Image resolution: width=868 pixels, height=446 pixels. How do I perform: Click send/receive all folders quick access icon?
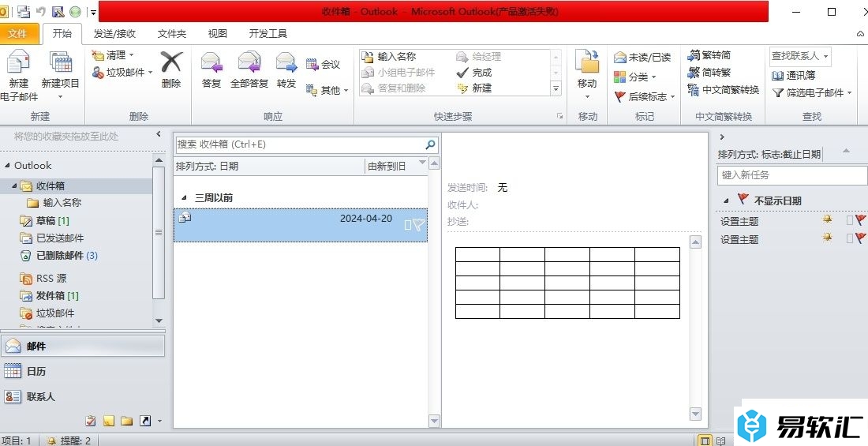click(23, 11)
